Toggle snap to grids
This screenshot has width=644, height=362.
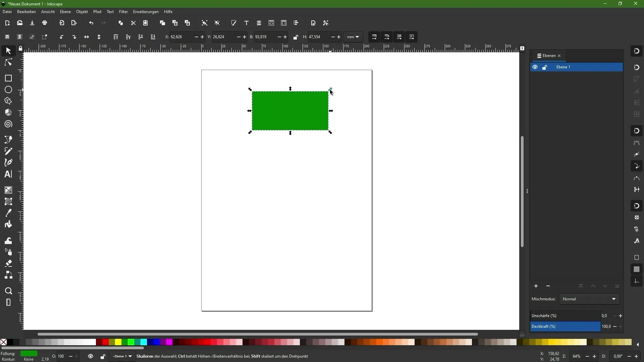637,269
